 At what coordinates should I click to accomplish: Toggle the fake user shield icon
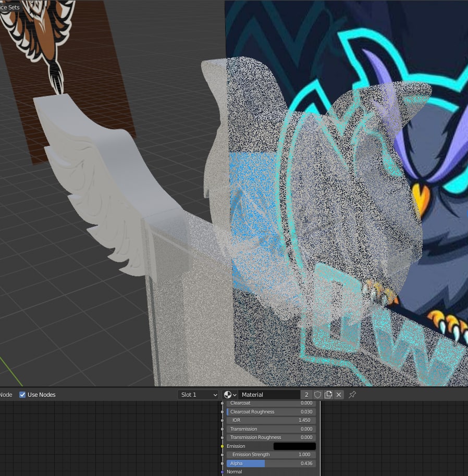click(x=317, y=395)
